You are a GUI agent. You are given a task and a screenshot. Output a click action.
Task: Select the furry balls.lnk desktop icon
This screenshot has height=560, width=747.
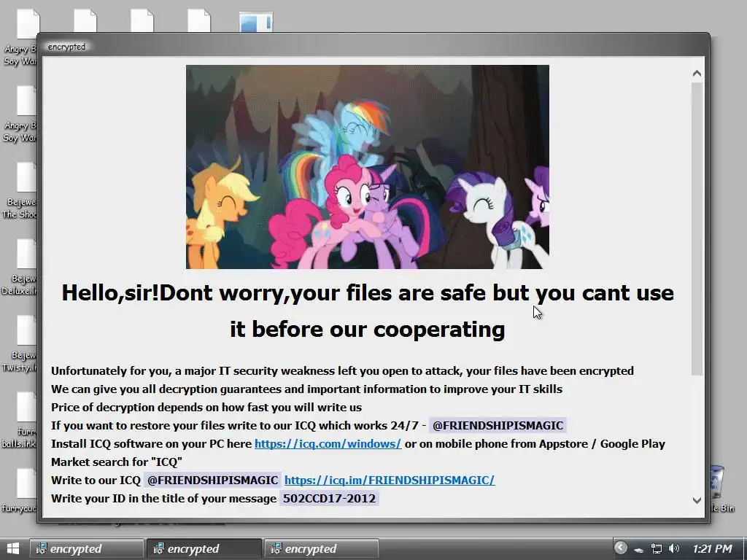19,420
